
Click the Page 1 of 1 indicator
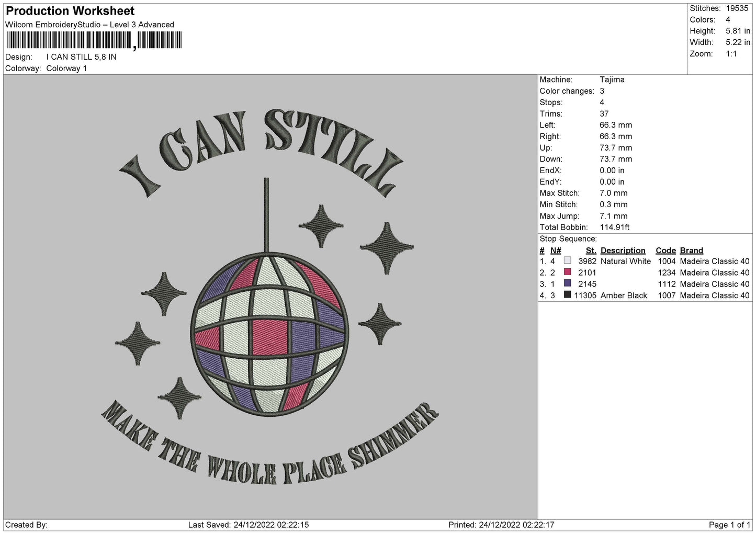729,525
